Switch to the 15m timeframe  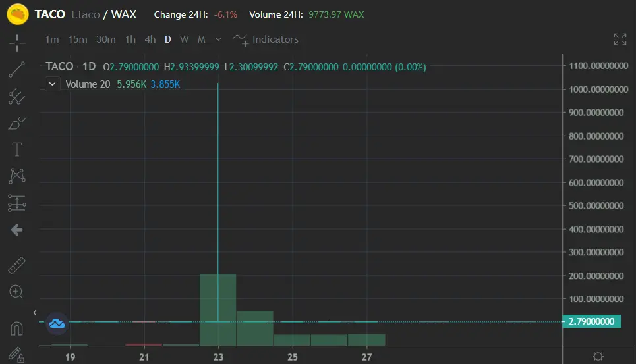78,39
